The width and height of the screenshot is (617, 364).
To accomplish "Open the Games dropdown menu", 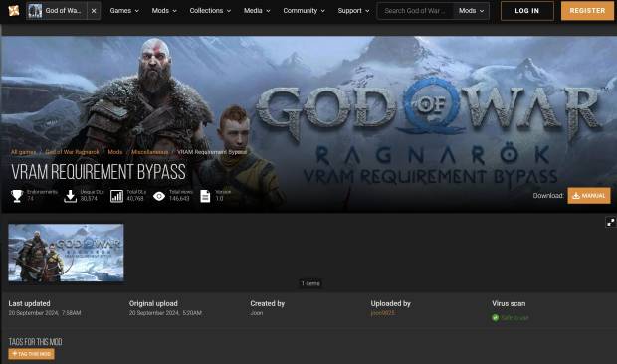I will point(124,11).
